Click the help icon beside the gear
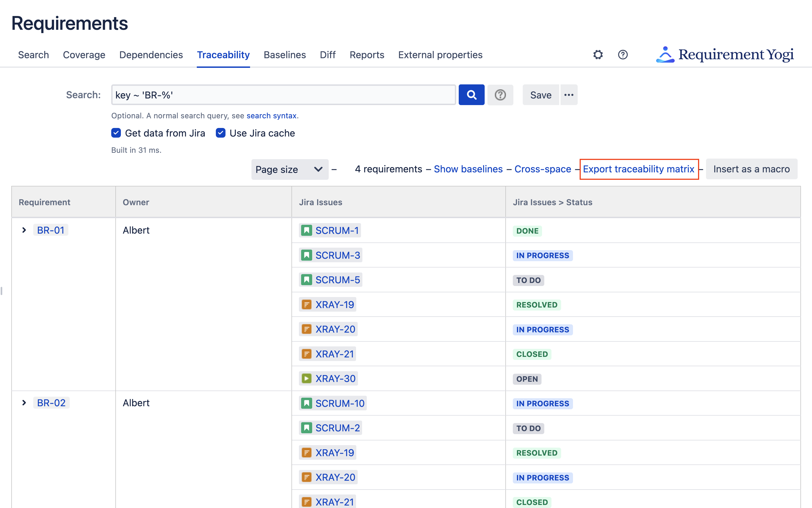The height and width of the screenshot is (508, 812). pos(622,54)
